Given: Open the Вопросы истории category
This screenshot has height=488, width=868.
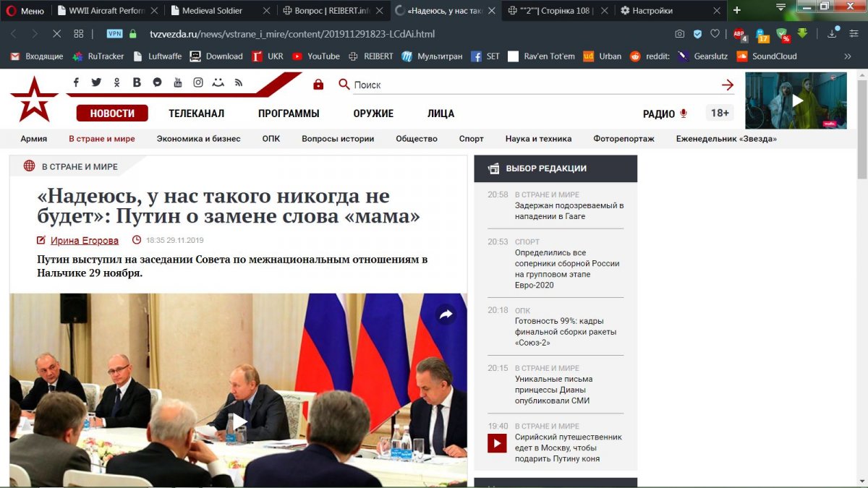Looking at the screenshot, I should point(338,139).
